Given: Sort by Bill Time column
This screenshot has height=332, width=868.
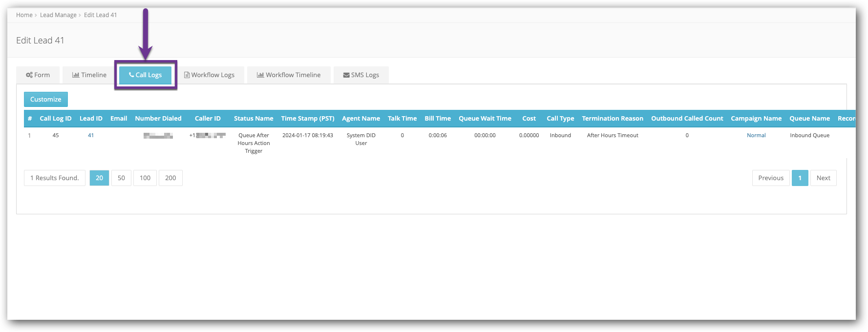Looking at the screenshot, I should pos(438,119).
